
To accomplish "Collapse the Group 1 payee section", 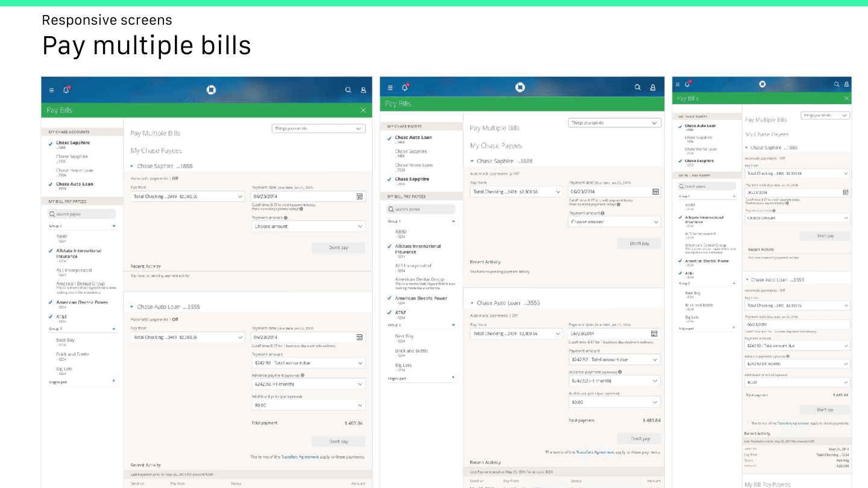I will click(x=115, y=227).
